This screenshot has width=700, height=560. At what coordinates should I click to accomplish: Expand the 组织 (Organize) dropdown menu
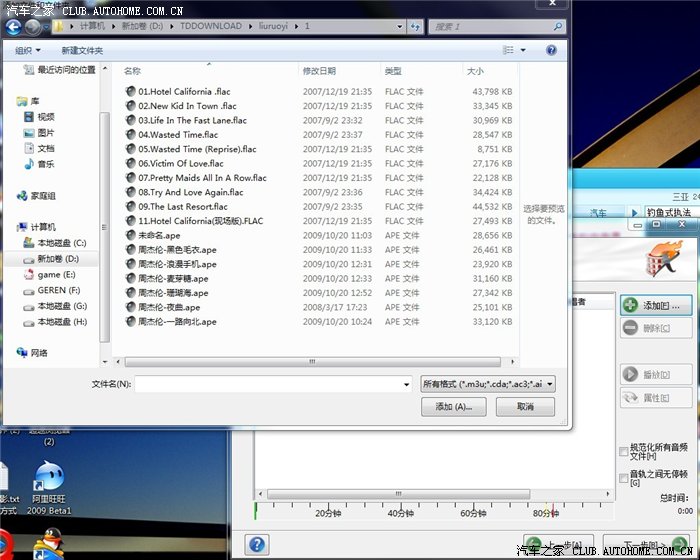[x=29, y=50]
